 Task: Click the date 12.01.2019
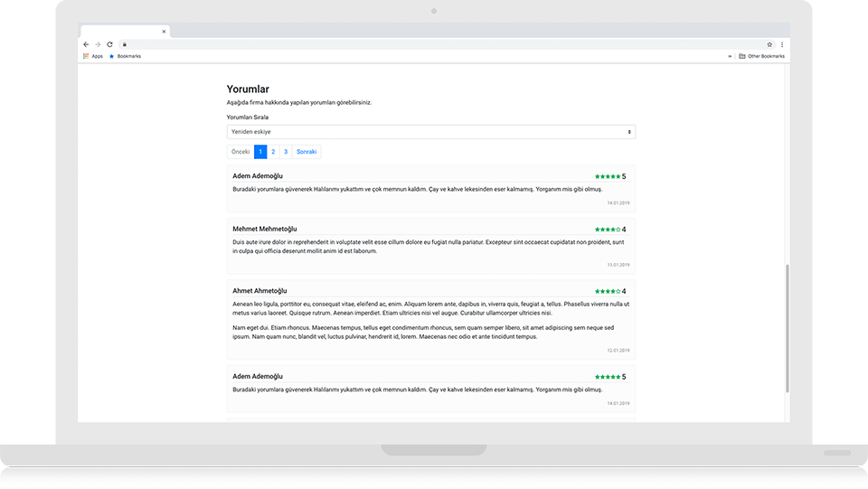[618, 351]
